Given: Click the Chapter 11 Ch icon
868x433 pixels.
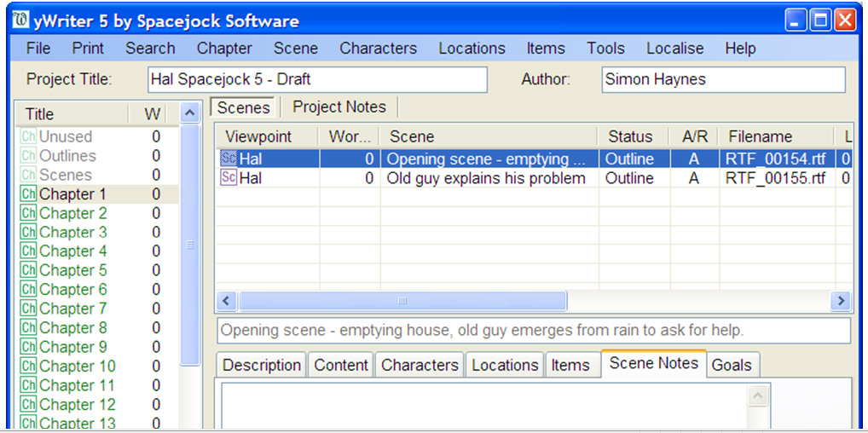Looking at the screenshot, I should tap(28, 384).
